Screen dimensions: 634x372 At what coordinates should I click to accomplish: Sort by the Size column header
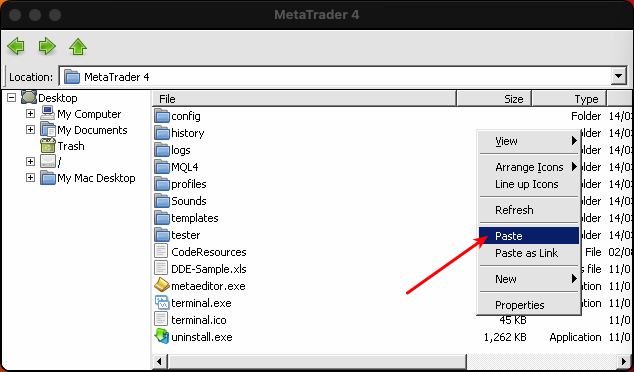[x=494, y=99]
